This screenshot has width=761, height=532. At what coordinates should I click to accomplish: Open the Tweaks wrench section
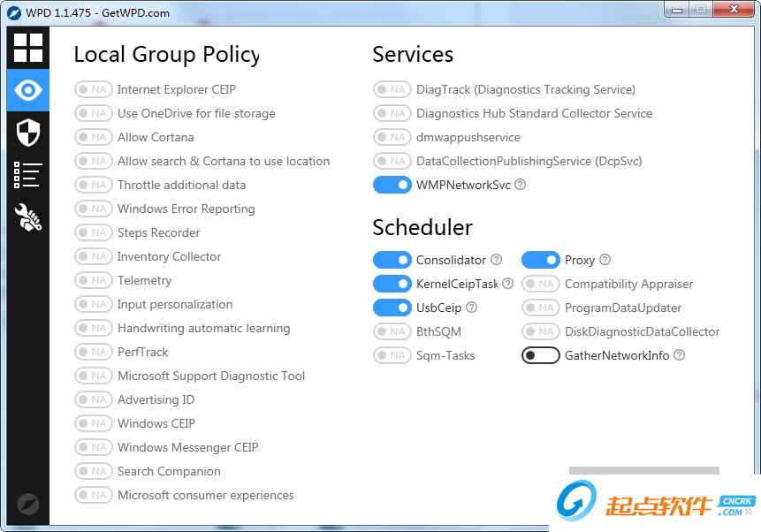coord(28,217)
